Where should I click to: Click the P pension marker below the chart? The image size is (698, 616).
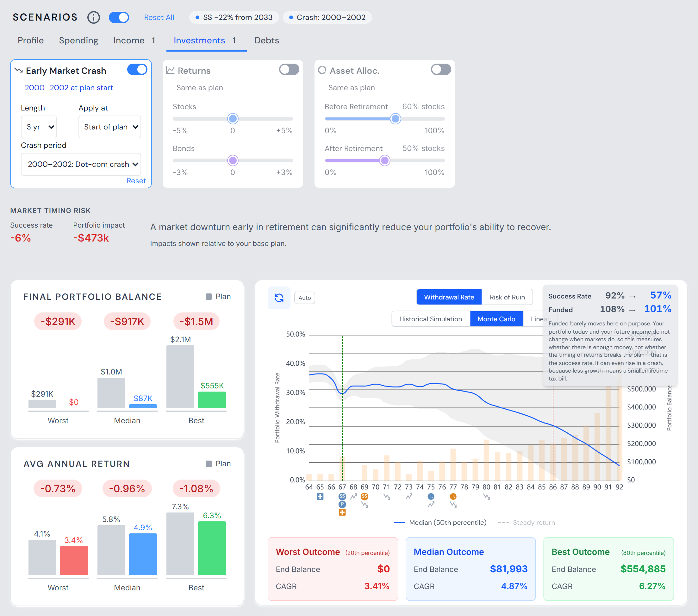click(x=342, y=504)
